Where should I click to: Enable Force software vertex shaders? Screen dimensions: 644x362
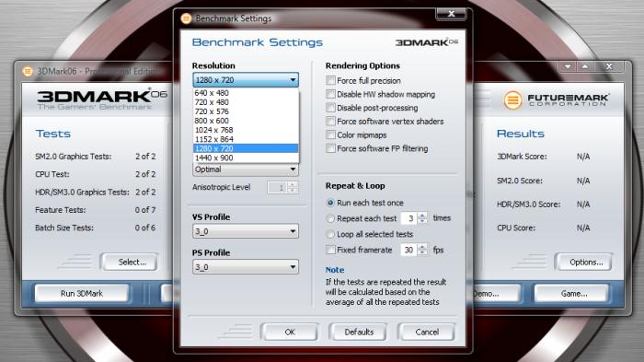[330, 121]
